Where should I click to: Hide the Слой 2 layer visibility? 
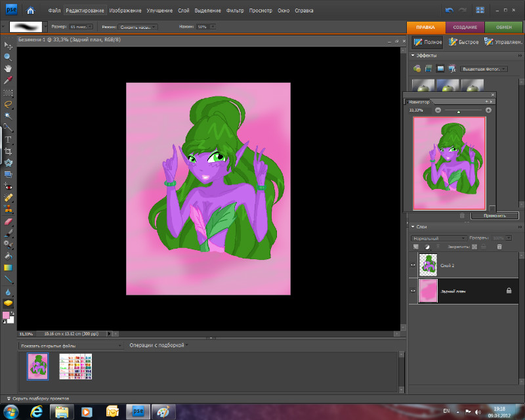pos(413,265)
